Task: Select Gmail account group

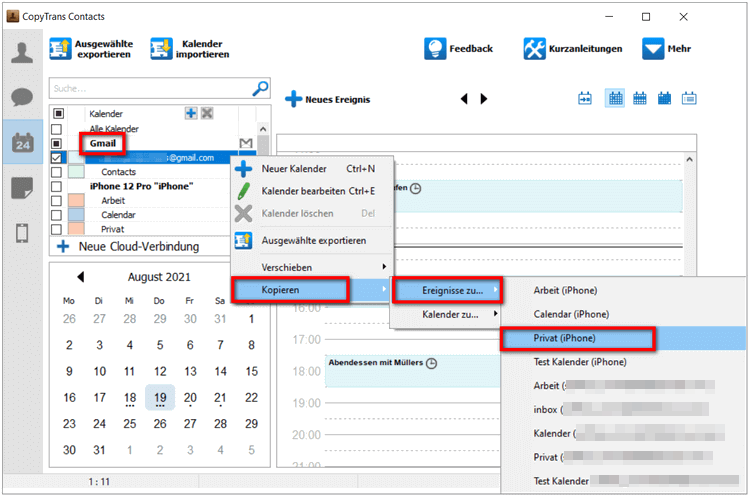Action: coord(103,144)
